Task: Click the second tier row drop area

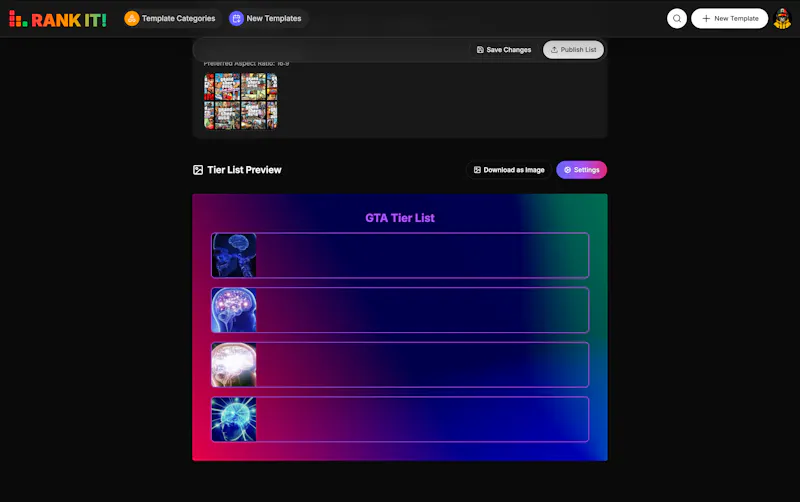Action: point(422,310)
